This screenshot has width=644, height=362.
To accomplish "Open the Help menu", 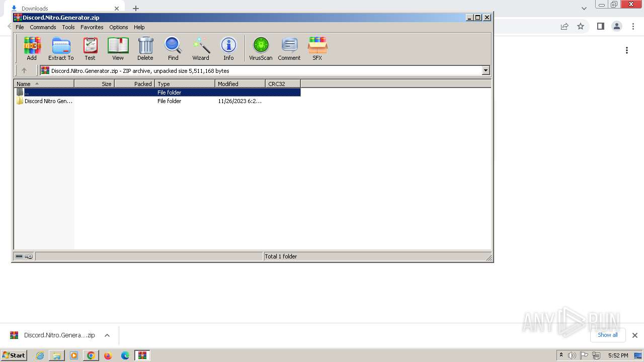I will pos(139,27).
